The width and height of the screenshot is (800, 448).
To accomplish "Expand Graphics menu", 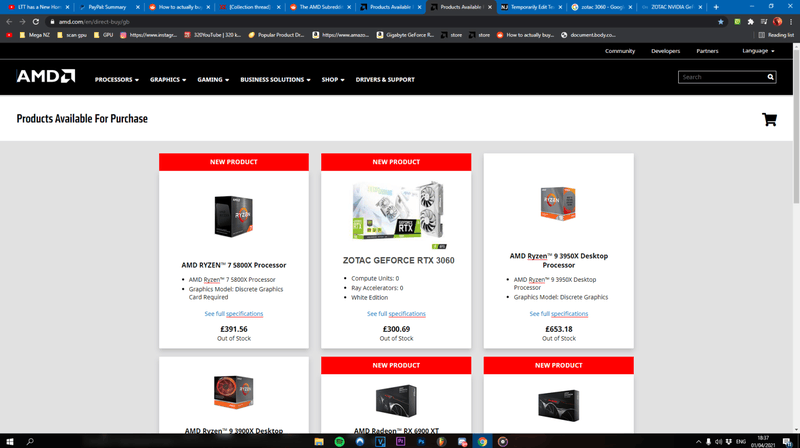I will [168, 80].
